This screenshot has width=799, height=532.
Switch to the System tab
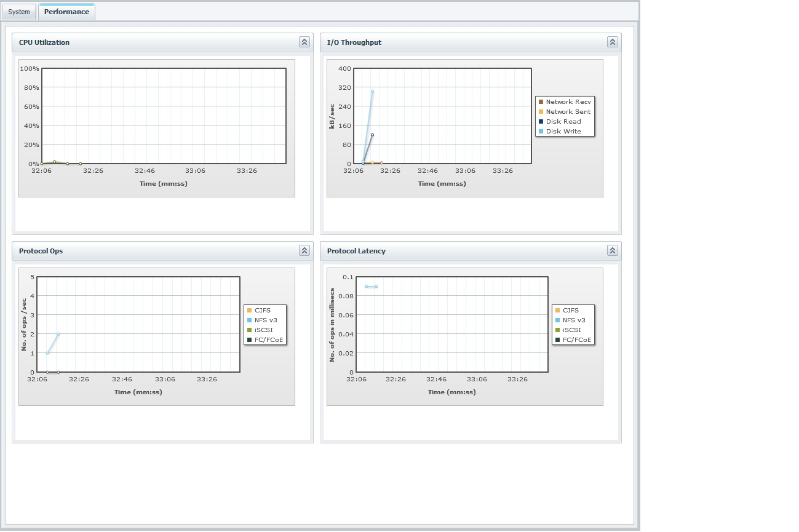19,12
